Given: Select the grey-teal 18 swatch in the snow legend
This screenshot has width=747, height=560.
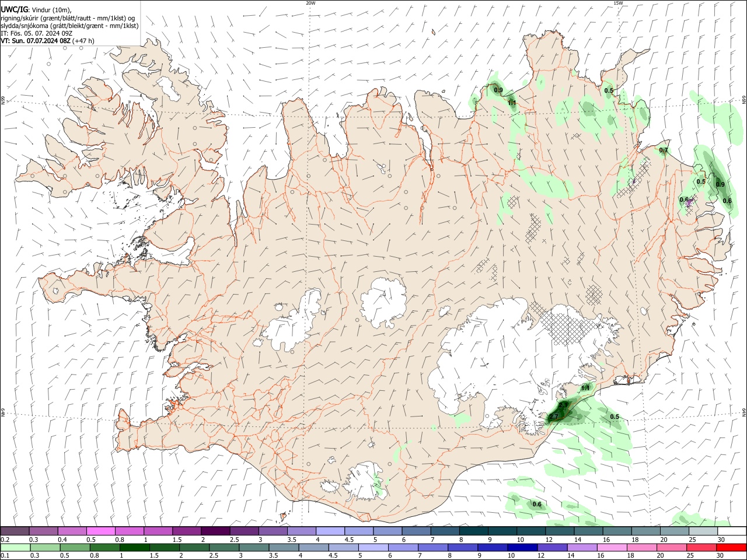Looking at the screenshot, I should pos(645,531).
